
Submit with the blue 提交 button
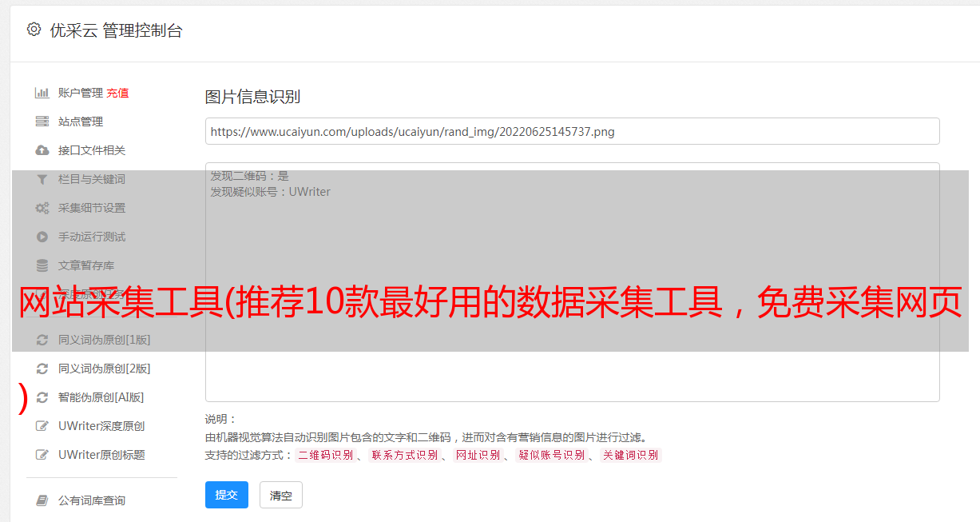click(227, 495)
